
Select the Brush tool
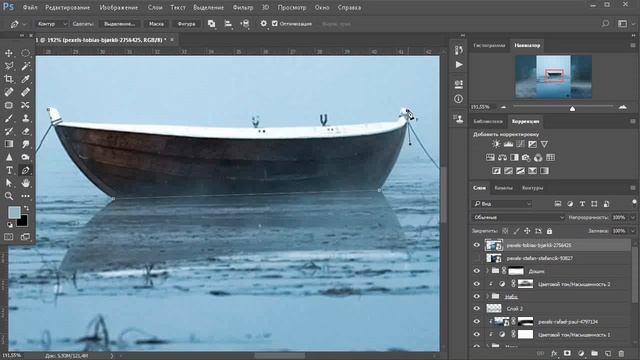tap(9, 118)
